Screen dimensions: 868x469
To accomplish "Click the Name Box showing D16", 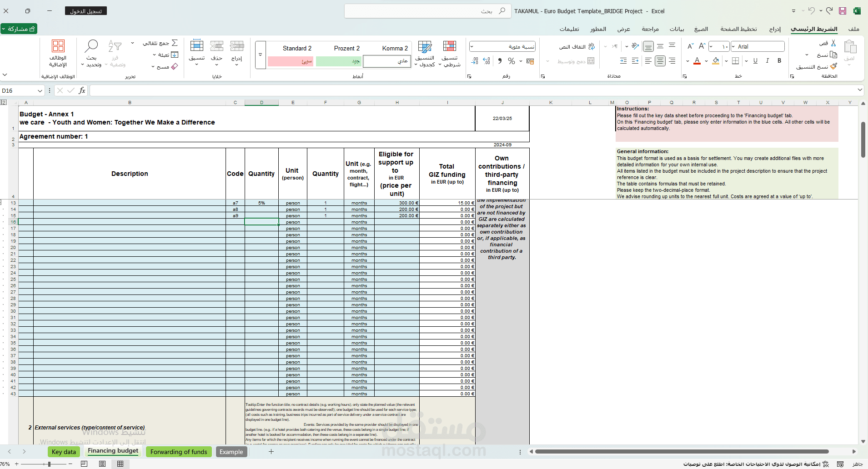I will (x=22, y=90).
